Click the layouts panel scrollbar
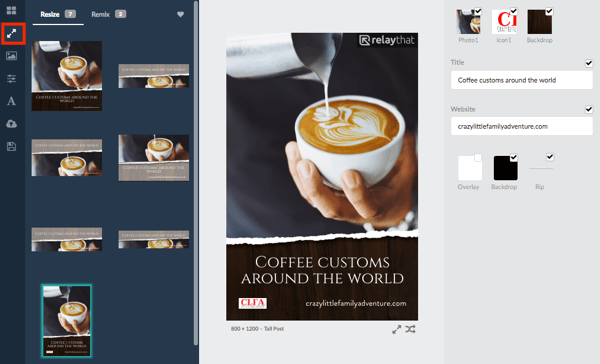 [x=196, y=172]
